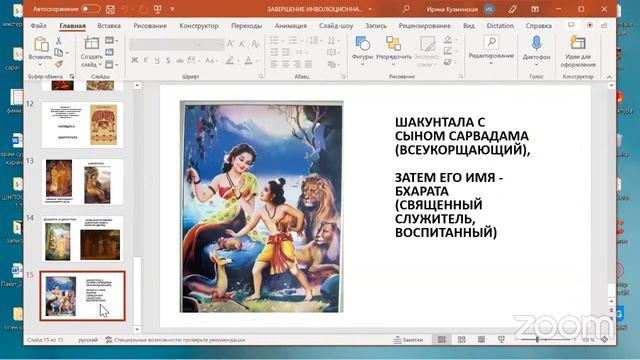
Task: Open the slide Section dropdown icon
Action: point(111,64)
